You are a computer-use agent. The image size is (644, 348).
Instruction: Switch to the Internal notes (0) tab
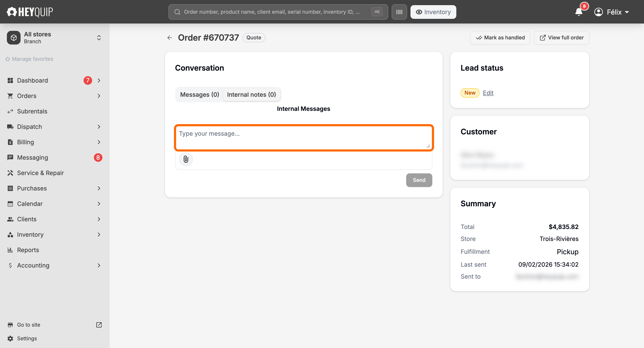point(251,94)
